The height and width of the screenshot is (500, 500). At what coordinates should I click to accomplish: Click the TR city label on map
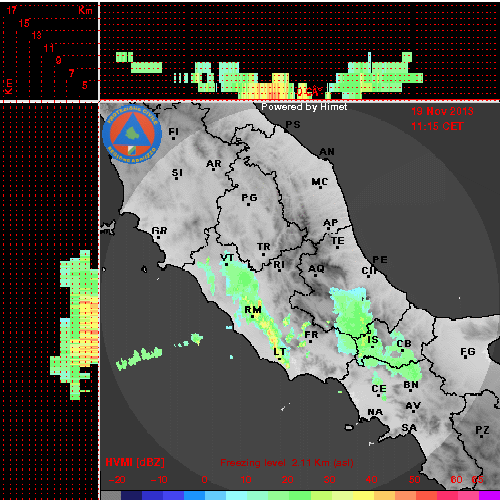pos(264,247)
